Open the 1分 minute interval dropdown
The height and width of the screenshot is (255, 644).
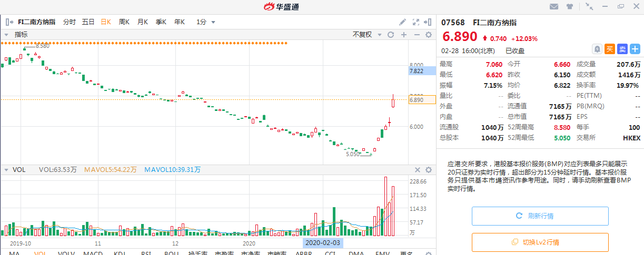[x=206, y=22]
